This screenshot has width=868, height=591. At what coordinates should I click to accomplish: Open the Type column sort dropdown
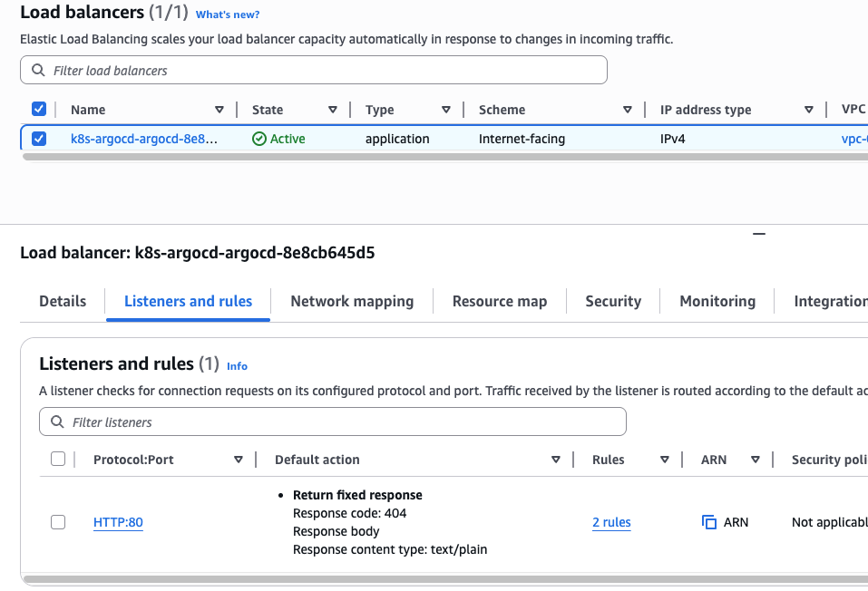(x=446, y=110)
